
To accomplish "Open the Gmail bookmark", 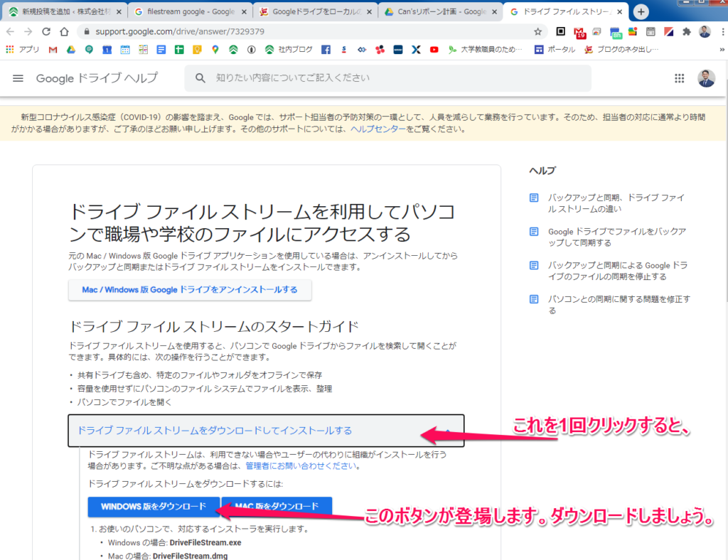I will pos(53,49).
